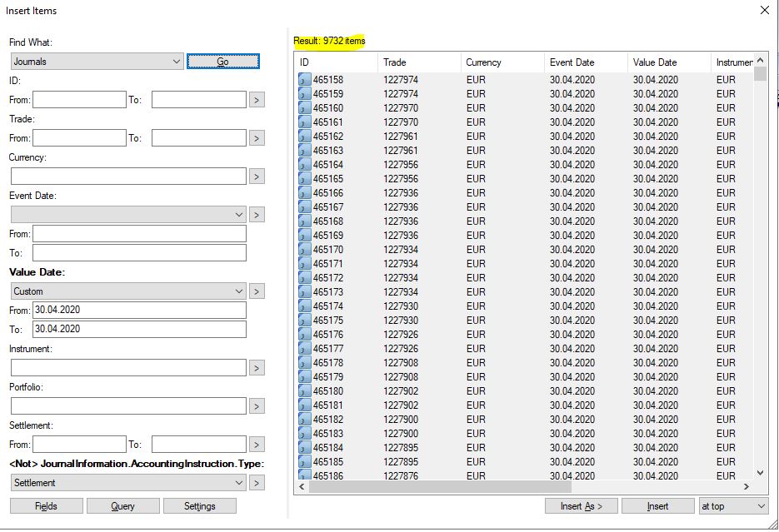
Task: Click journal icon for row 465184
Action: [x=305, y=447]
